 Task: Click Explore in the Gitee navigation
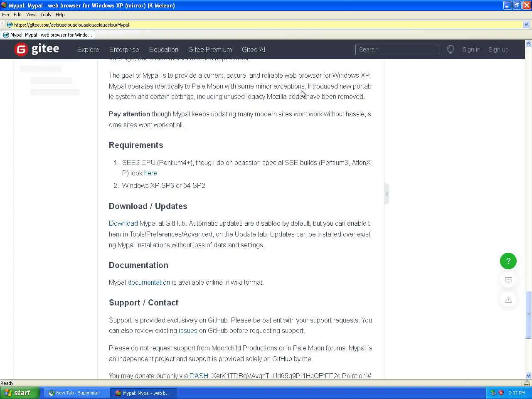click(x=88, y=49)
